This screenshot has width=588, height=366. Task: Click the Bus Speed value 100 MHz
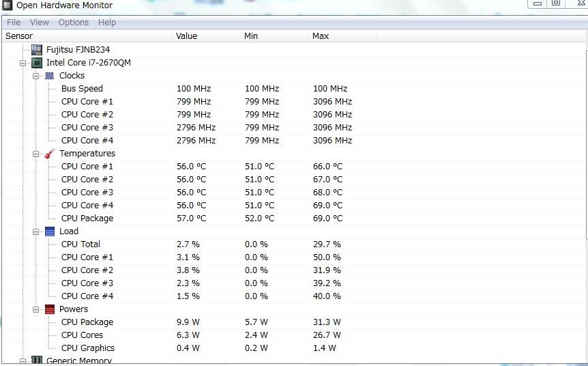[x=194, y=89]
